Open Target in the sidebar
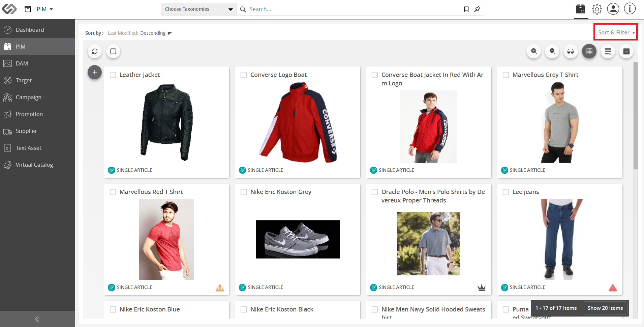 point(37,80)
